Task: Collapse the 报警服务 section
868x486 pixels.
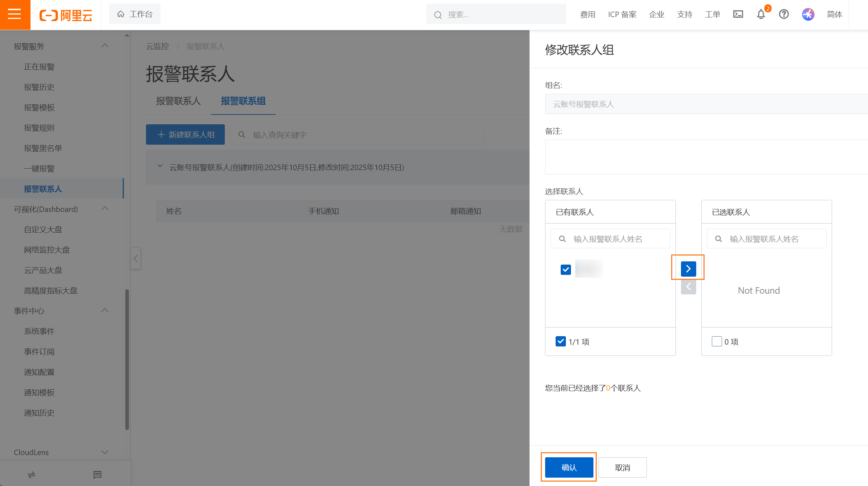Action: click(105, 46)
